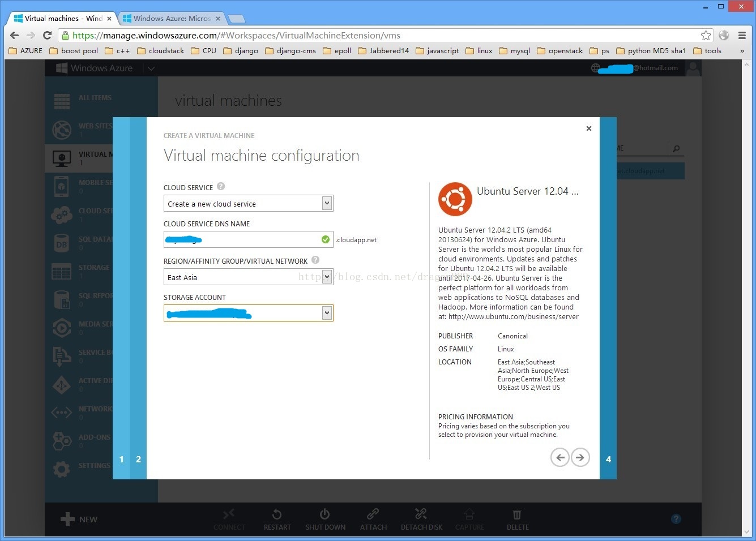Open the Cloud Service dropdown
This screenshot has height=541, width=756.
[249, 203]
